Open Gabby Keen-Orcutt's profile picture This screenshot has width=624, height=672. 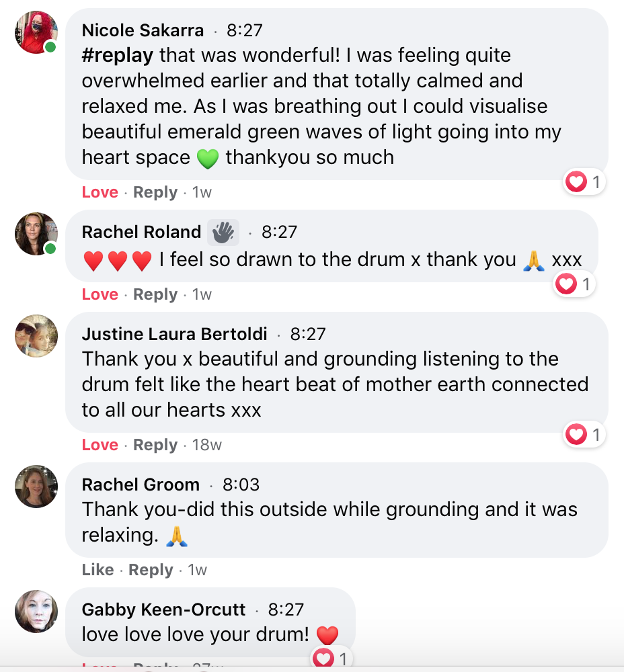tap(36, 611)
